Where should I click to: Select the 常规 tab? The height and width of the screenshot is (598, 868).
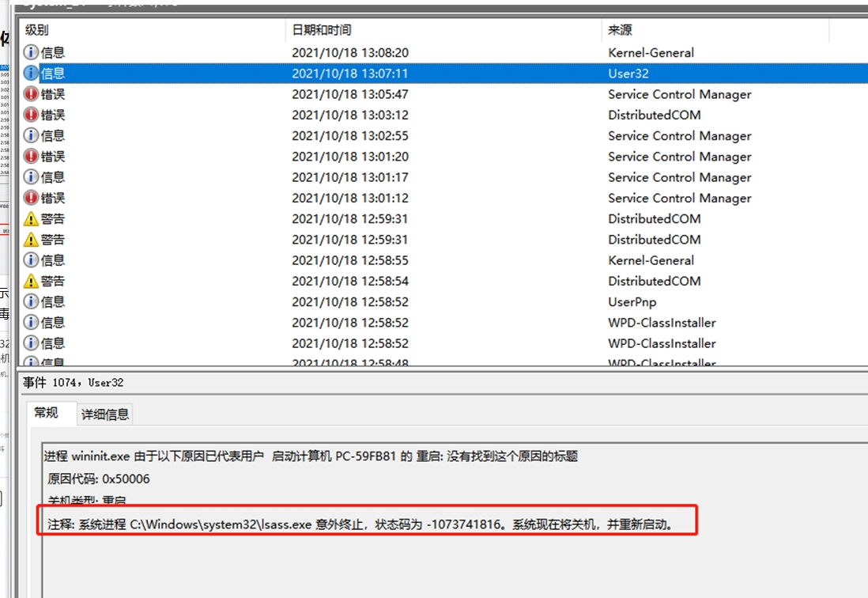(46, 413)
